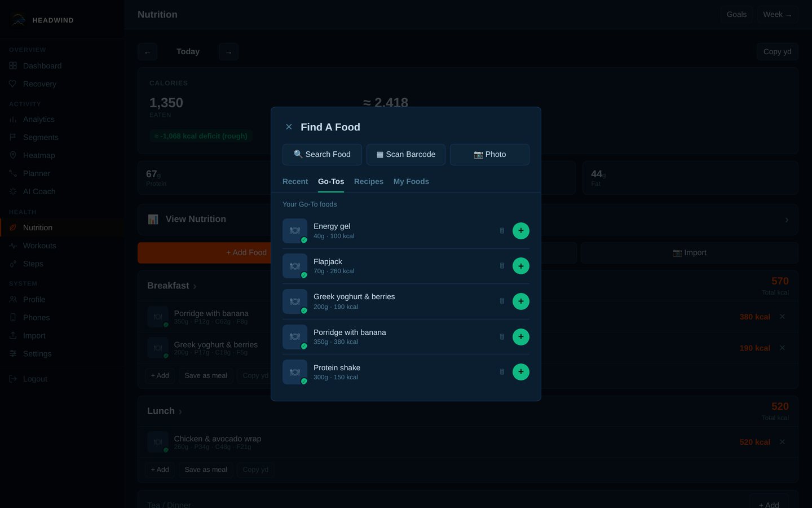Choose the Photo capture option
812x508 pixels.
click(x=489, y=155)
